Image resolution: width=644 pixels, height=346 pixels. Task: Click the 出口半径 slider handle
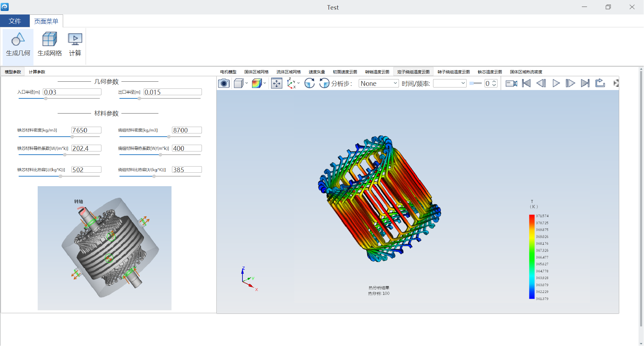tap(139, 99)
